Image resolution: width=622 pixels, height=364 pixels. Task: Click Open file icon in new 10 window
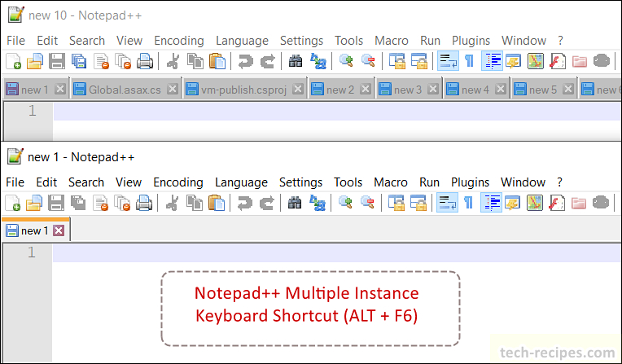click(x=35, y=62)
